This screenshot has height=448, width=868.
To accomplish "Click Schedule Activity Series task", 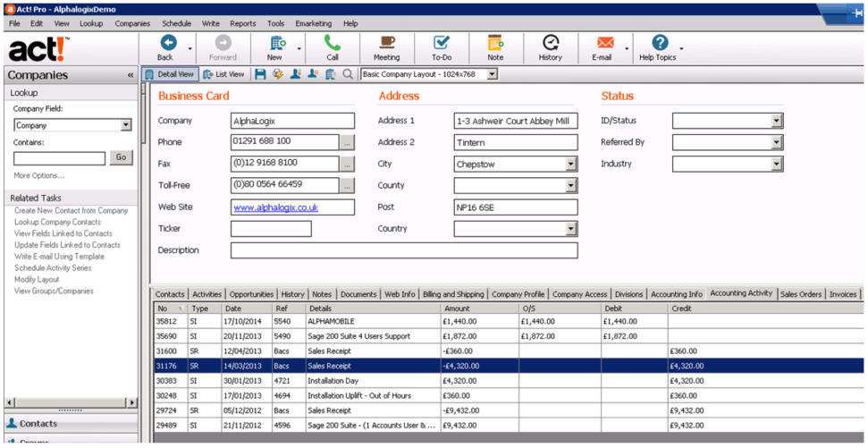I will pos(53,268).
